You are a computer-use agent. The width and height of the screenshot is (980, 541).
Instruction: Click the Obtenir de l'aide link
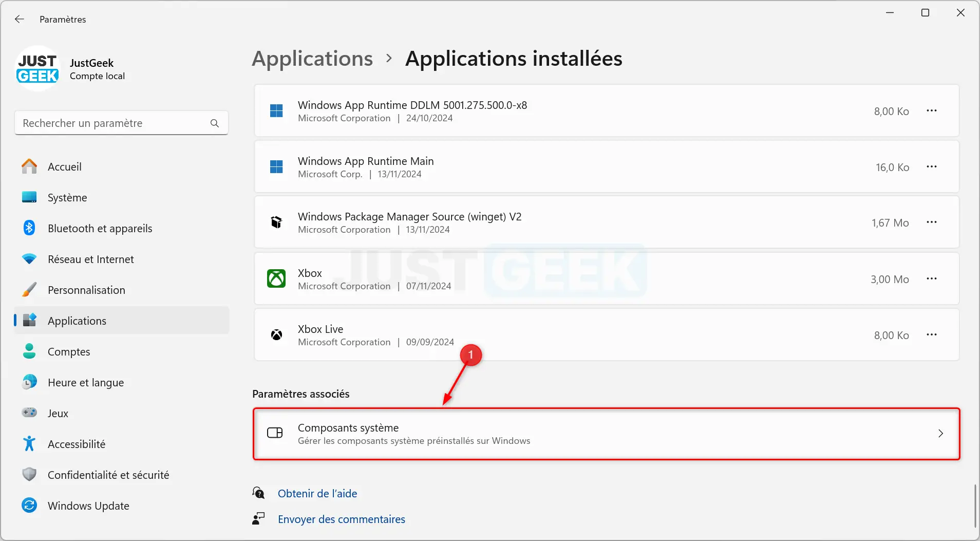317,493
